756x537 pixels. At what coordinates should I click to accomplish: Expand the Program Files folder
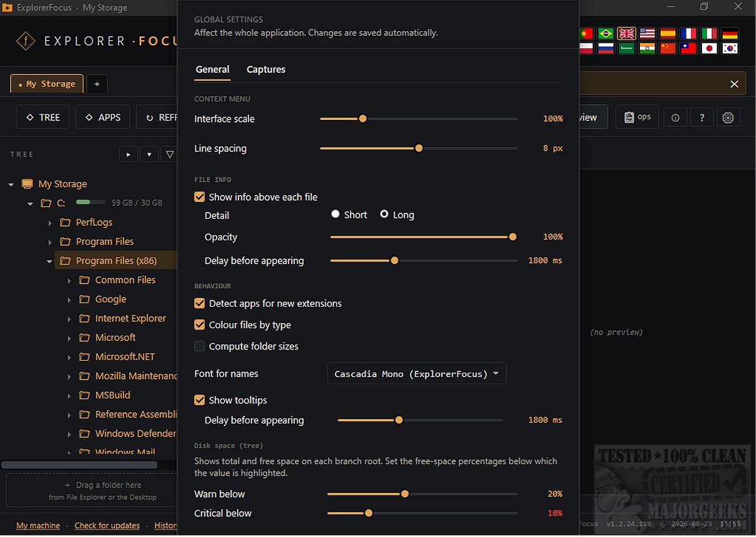[50, 242]
